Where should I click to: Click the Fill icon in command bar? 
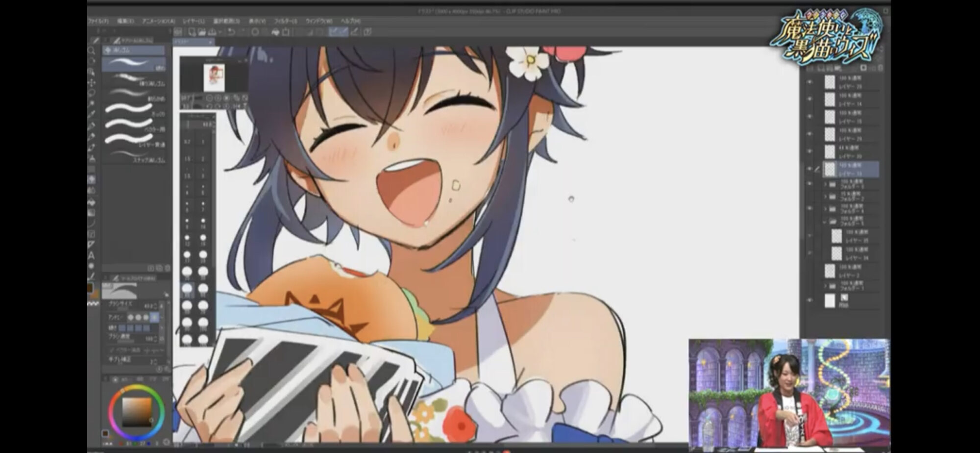click(275, 32)
